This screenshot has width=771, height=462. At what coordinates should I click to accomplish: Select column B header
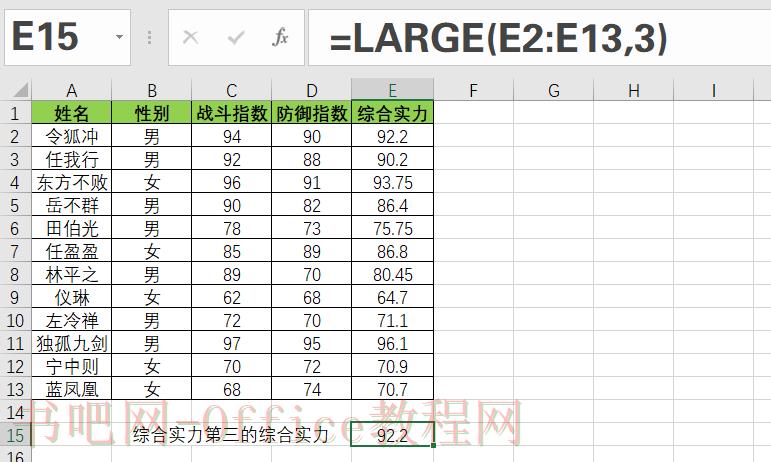tap(152, 90)
